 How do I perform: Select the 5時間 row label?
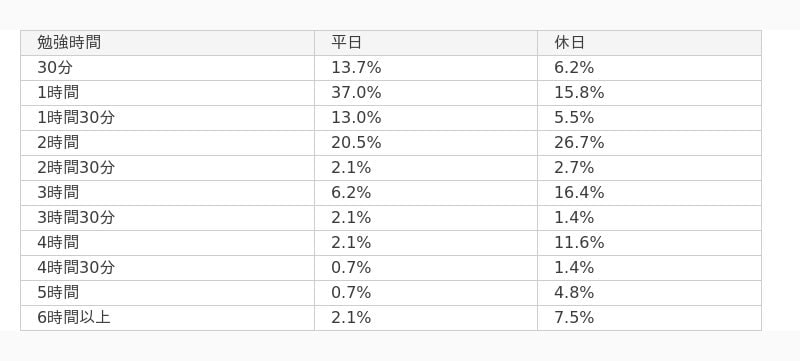coord(167,293)
